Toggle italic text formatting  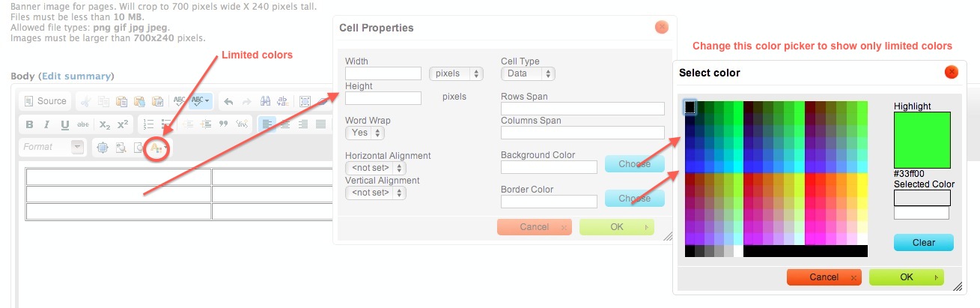pos(47,124)
